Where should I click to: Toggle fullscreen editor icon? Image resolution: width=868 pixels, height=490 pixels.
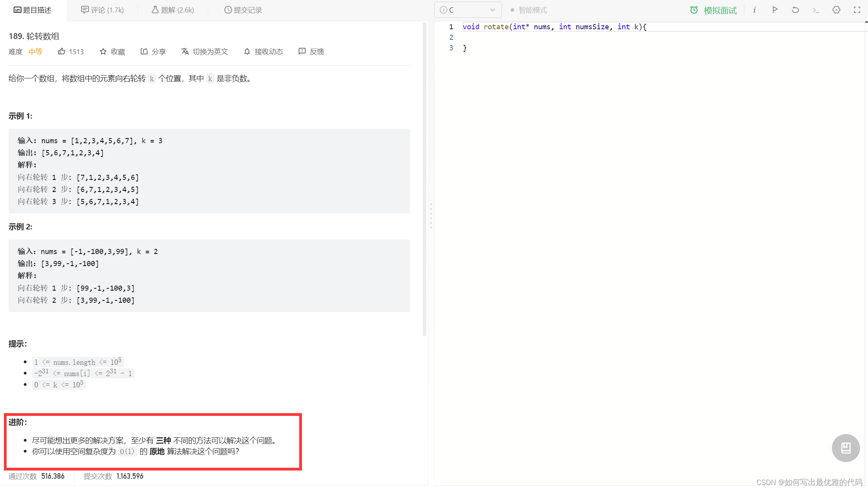click(x=857, y=10)
